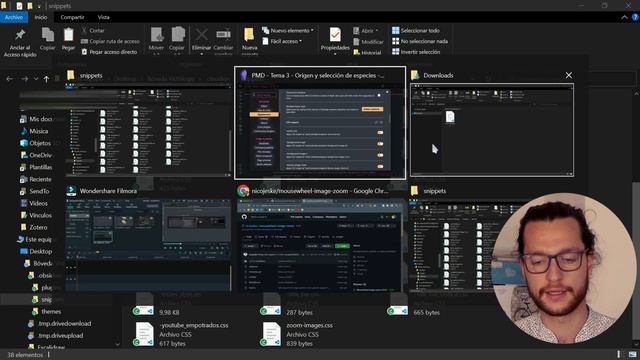This screenshot has width=640, height=360.
Task: Click Anclar al Acceso rápido pin icon
Action: tap(20, 35)
